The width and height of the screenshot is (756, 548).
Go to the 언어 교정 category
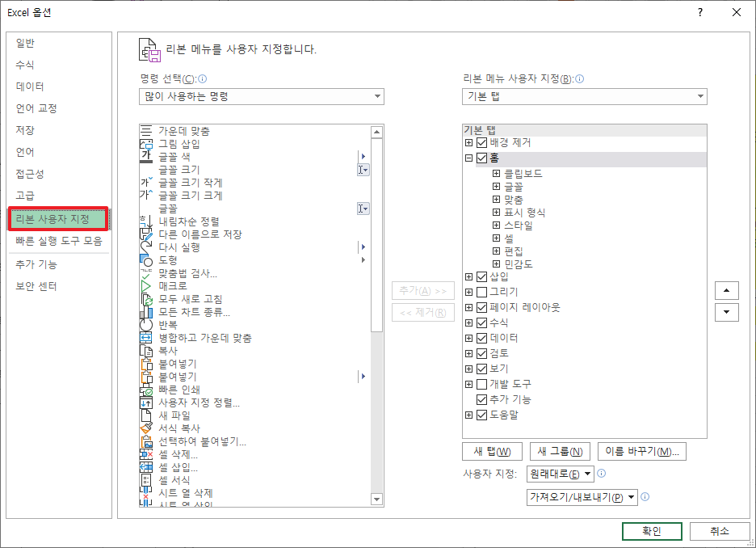59,108
